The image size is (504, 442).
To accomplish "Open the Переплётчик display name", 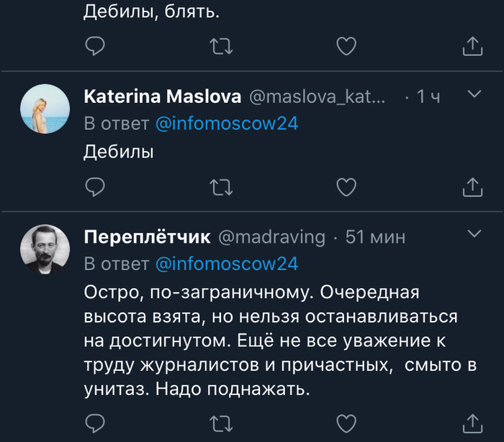I will (148, 237).
